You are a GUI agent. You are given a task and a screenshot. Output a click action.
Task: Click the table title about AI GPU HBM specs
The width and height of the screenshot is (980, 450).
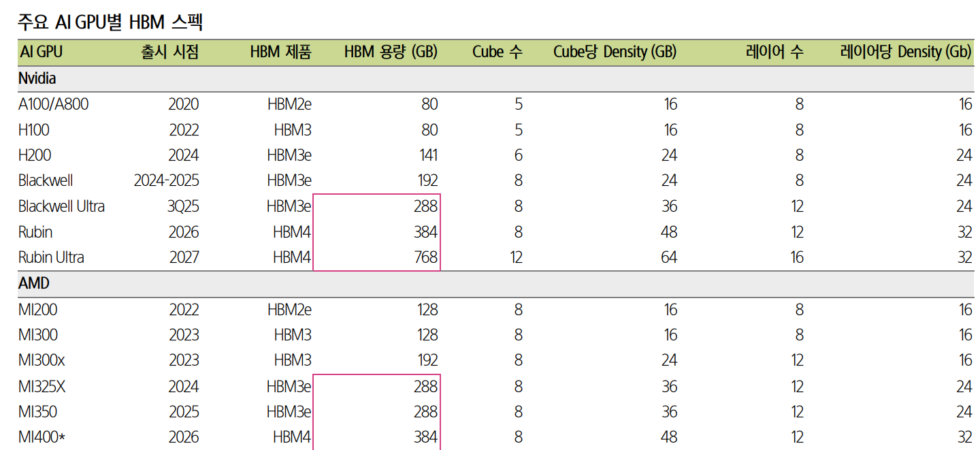tap(110, 22)
